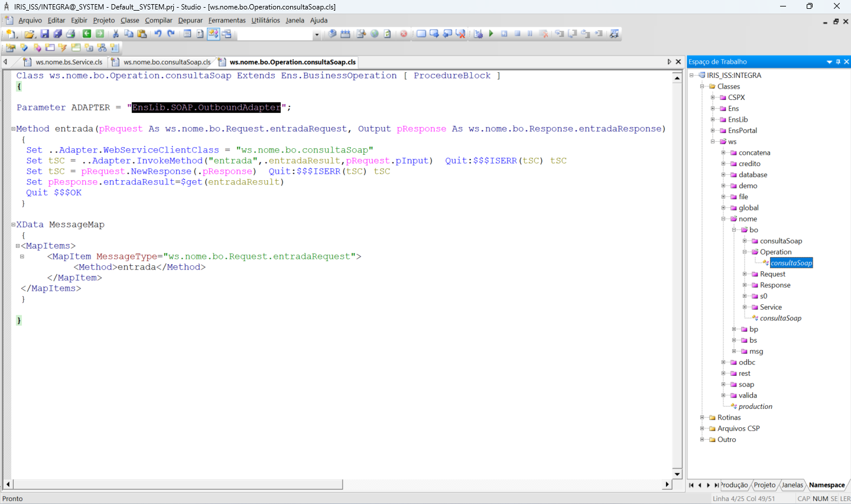Switch to the Projeto workspace tab
This screenshot has height=504, width=851.
764,485
